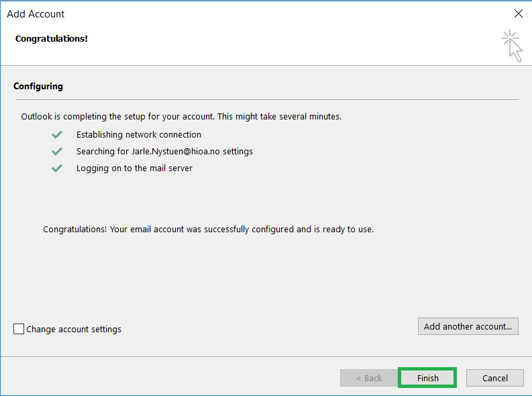532x396 pixels.
Task: Click the Outlook is completing setup sentence
Action: click(181, 116)
